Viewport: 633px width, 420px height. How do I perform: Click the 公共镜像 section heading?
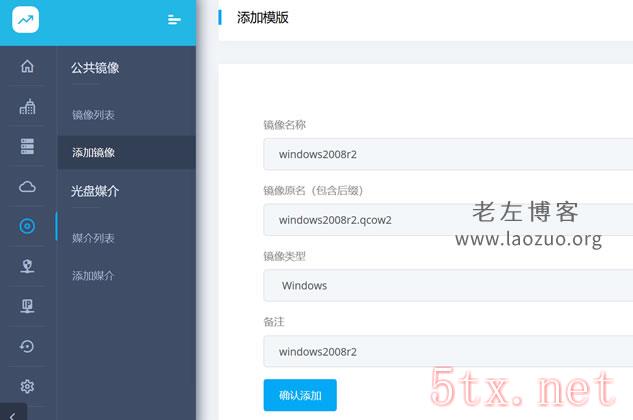[x=95, y=67]
